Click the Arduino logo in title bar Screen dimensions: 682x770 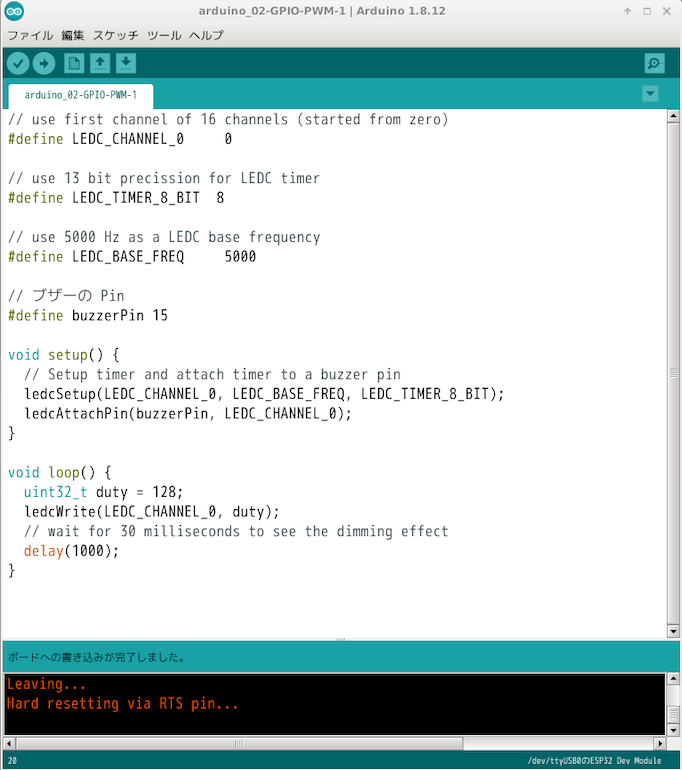coord(15,11)
